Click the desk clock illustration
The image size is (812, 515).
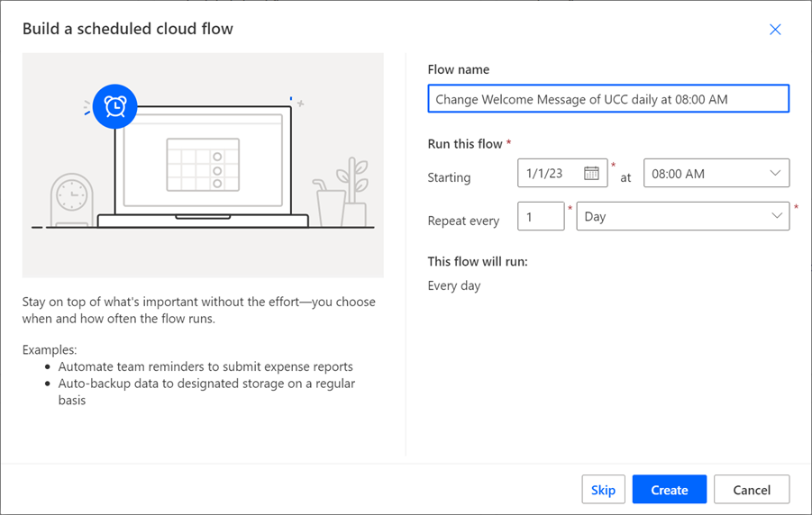coord(71,200)
